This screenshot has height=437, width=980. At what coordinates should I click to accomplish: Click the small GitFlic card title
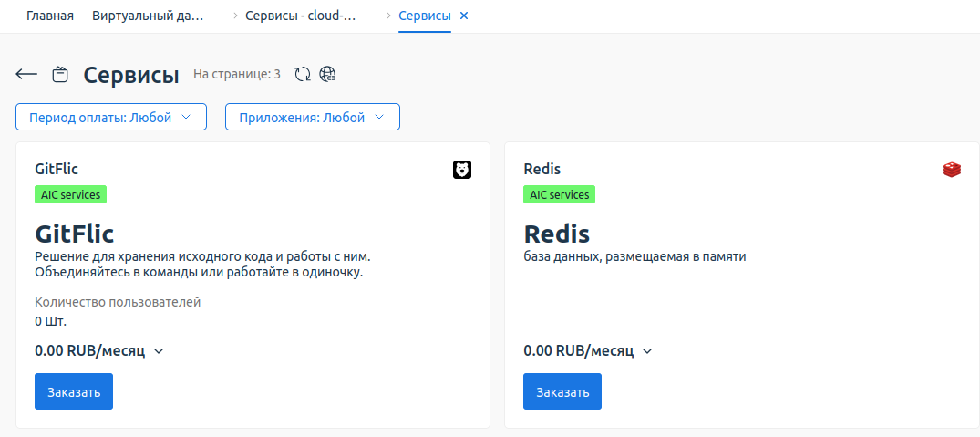click(57, 169)
